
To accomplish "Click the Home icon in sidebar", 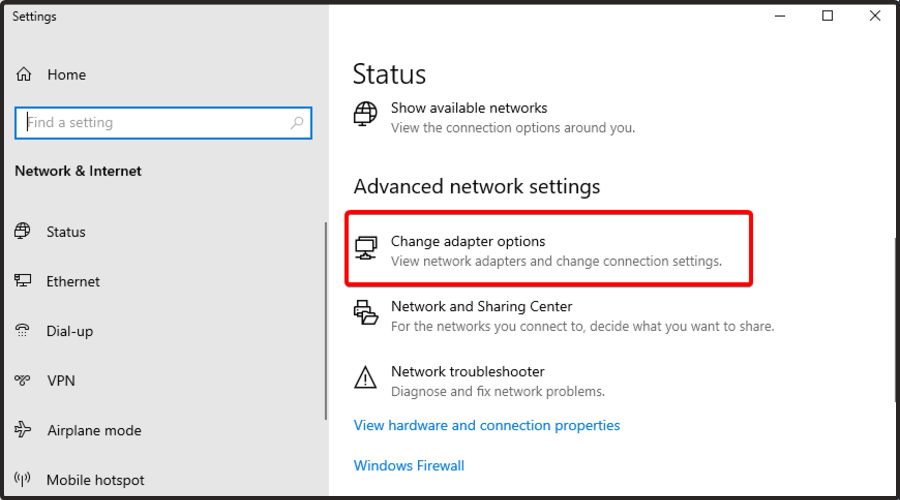I will coord(25,75).
